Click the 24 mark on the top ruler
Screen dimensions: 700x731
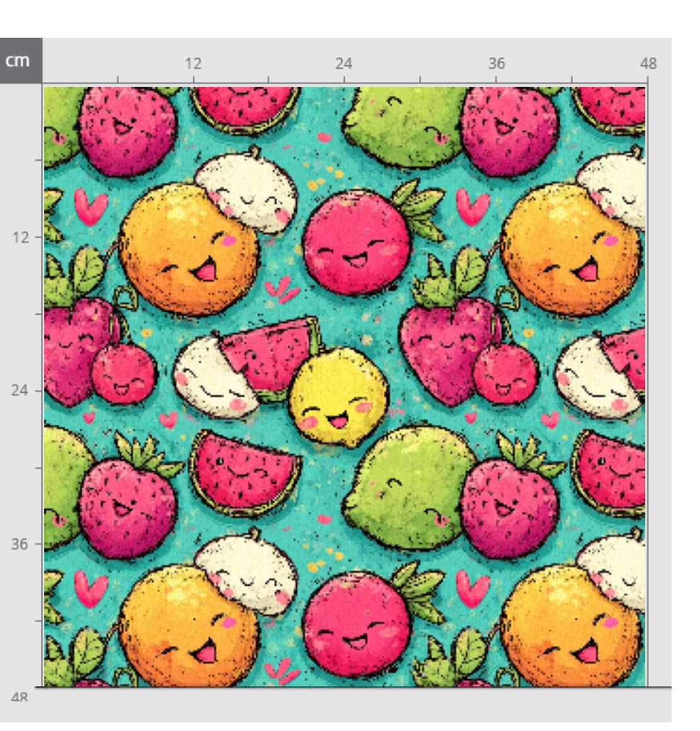point(343,64)
